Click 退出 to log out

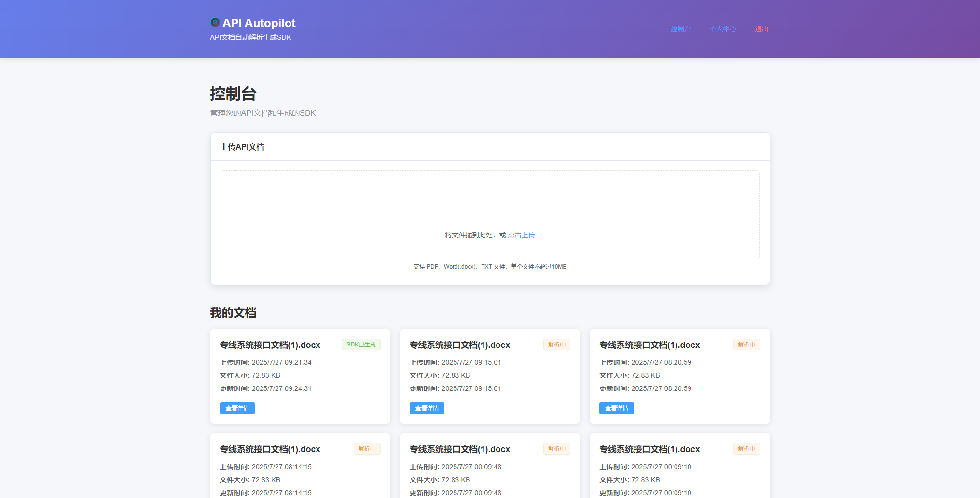tap(761, 28)
